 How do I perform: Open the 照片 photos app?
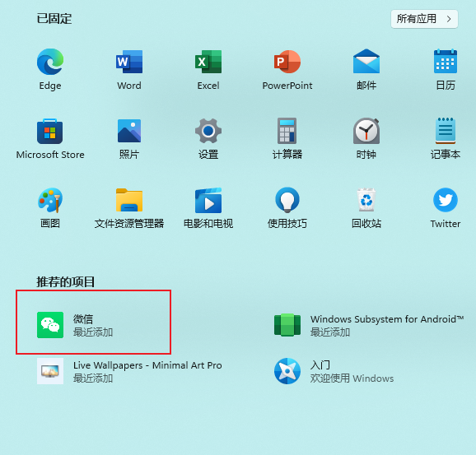pyautogui.click(x=129, y=131)
